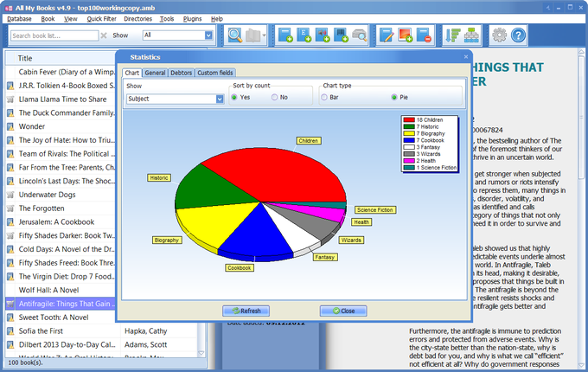Click the Refresh button
Viewport: 588px width, 372px height.
pyautogui.click(x=246, y=311)
